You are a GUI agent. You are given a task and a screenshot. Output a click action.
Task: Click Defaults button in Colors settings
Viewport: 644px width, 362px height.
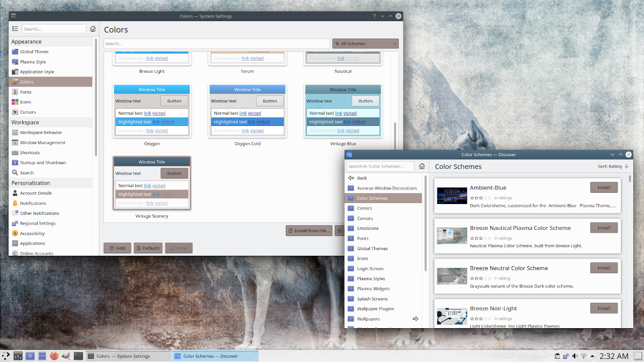148,248
